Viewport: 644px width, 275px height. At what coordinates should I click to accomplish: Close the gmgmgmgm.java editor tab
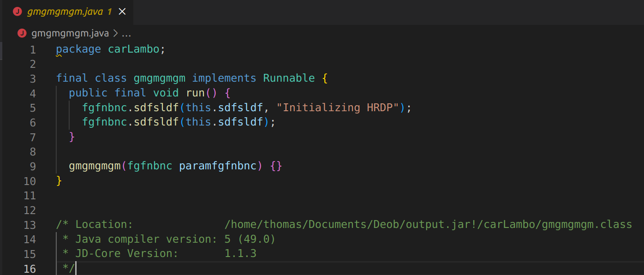(x=122, y=12)
